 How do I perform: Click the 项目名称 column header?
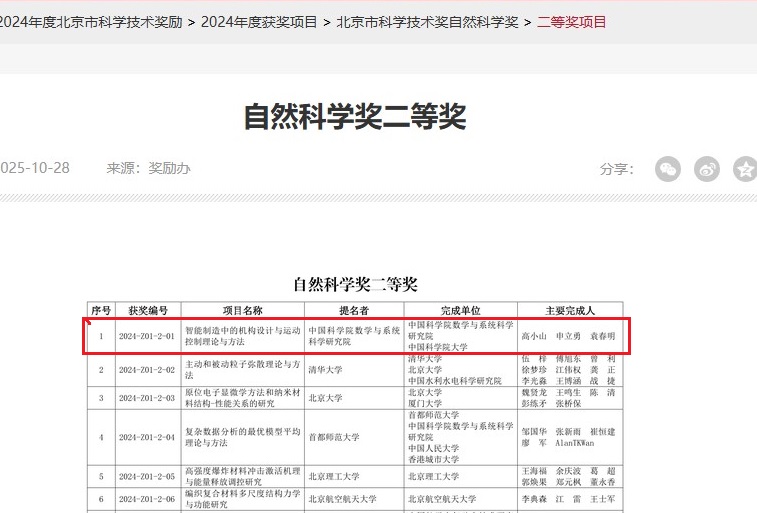242,310
